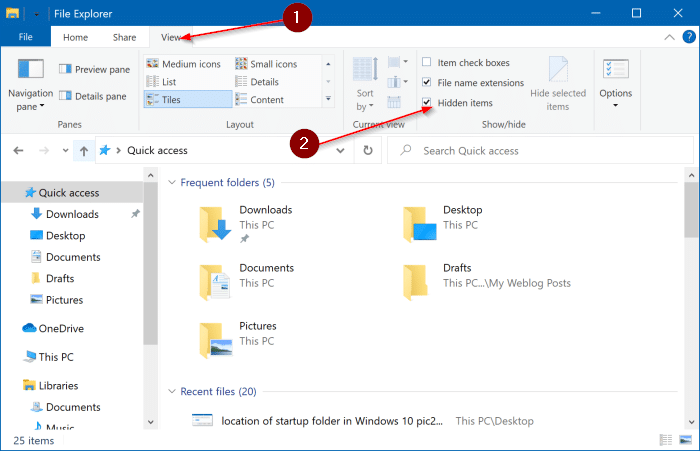
Task: Click the Quick access address bar text
Action: pyautogui.click(x=157, y=150)
